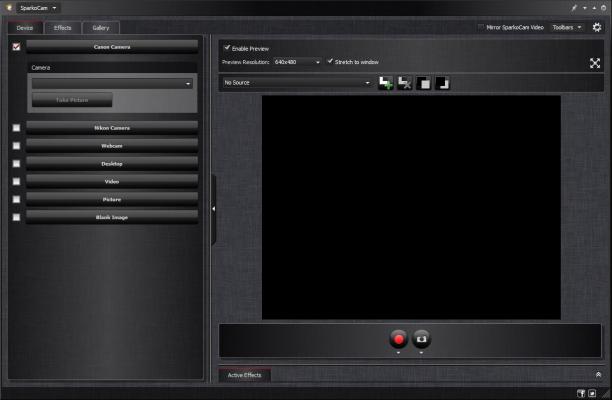Open the Preview Resolution 640x480 dropdown
612x400 pixels.
(x=297, y=62)
